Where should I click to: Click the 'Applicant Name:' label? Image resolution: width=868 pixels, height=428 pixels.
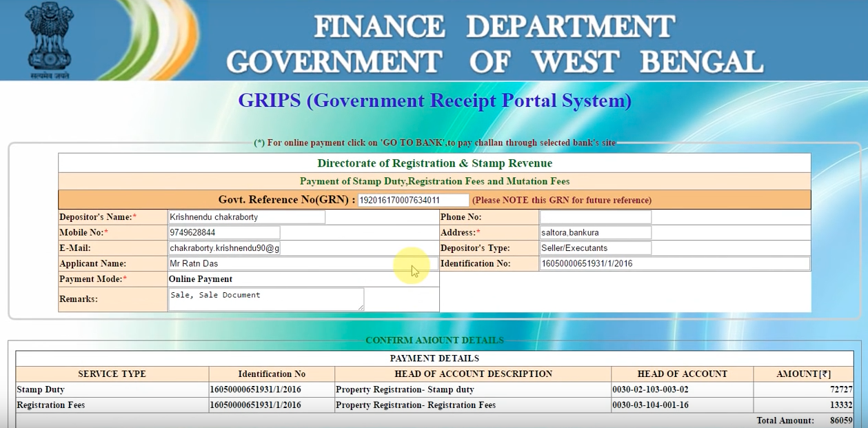pos(93,263)
